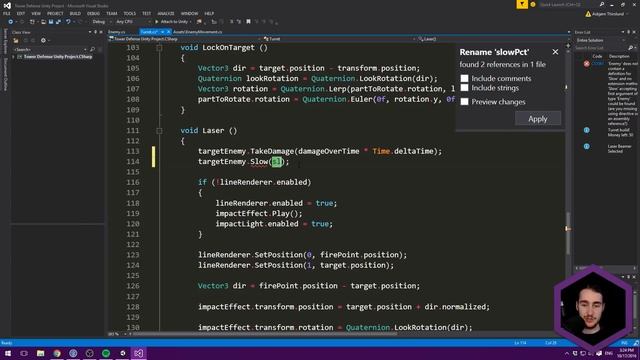Tick the Include comments checkbox
This screenshot has width=640, height=360.
point(464,78)
